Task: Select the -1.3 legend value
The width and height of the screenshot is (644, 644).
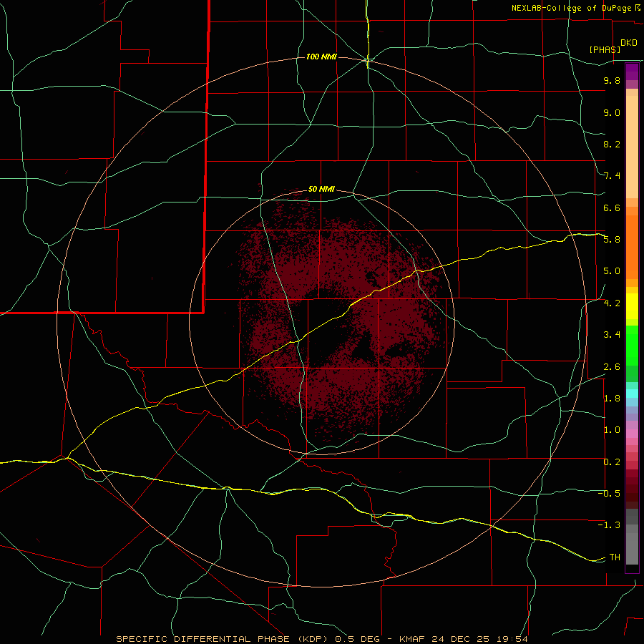Action: pyautogui.click(x=610, y=525)
